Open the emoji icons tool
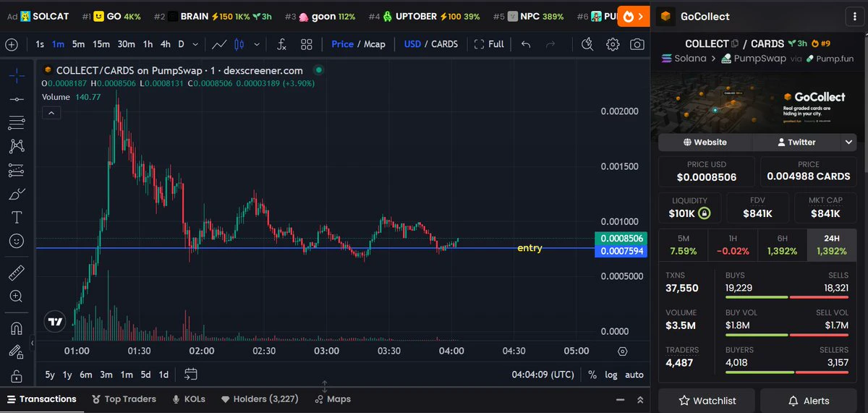 (x=16, y=241)
